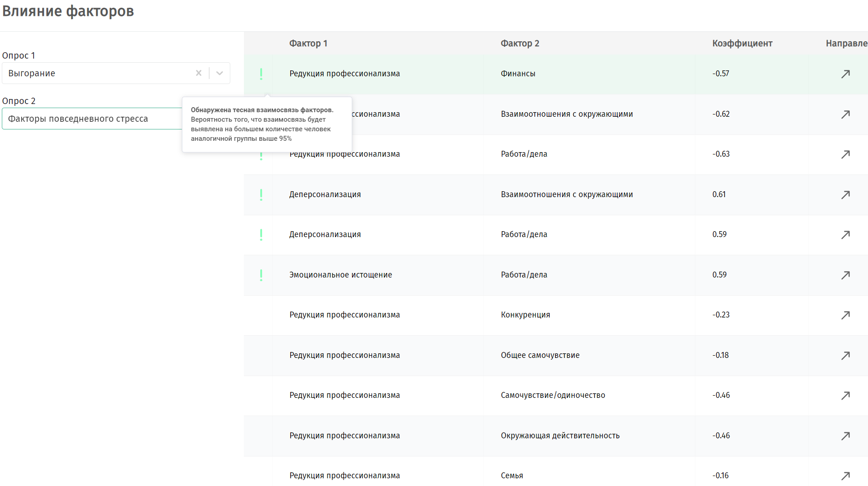
Task: Select the Общее самочувствие cell
Action: [x=540, y=355]
